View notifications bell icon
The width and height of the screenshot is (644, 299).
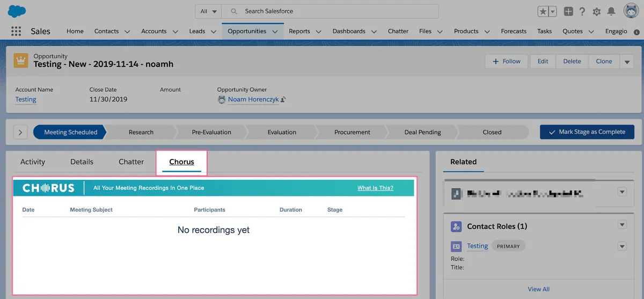(611, 11)
